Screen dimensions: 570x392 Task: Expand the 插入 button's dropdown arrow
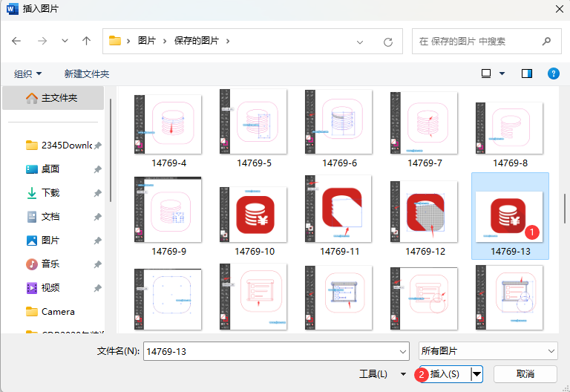click(x=476, y=374)
